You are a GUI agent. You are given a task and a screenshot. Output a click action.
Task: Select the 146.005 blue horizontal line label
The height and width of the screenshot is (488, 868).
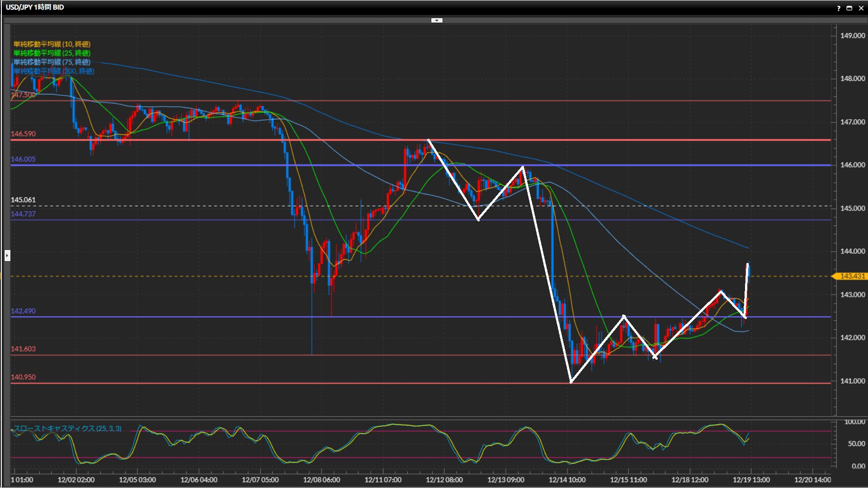[x=23, y=159]
